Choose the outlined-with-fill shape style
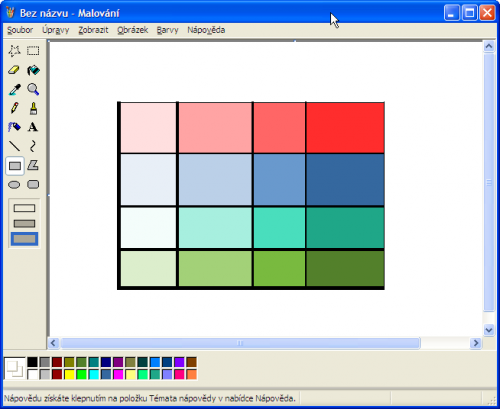 [x=24, y=223]
